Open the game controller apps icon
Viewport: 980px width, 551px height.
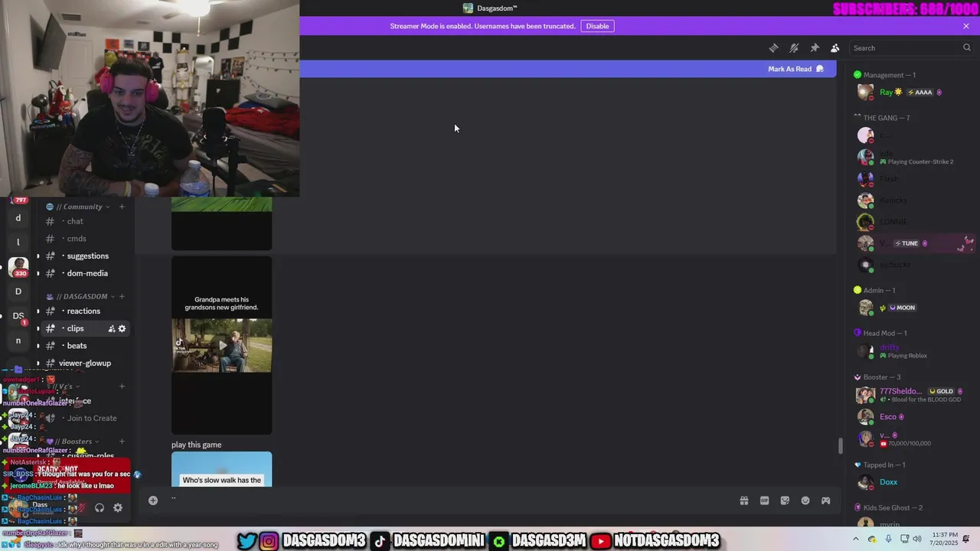826,500
